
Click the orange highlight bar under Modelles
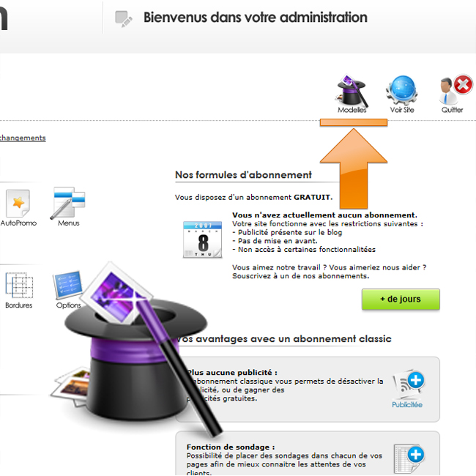pyautogui.click(x=354, y=122)
